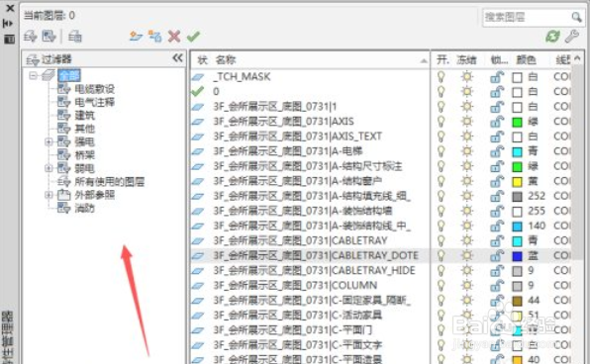Click the status icon of the AXIS_TEXT layer

(198, 136)
